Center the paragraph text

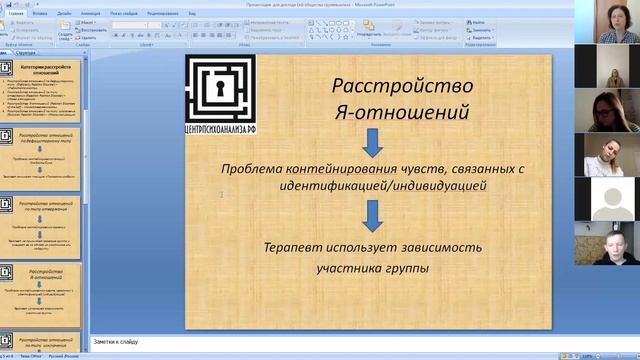(203, 36)
